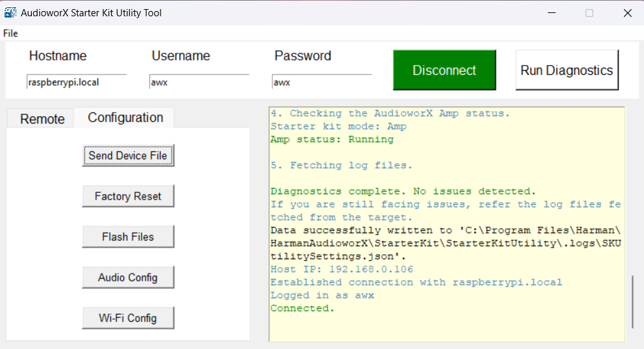Switch to the Remote tab

coord(42,119)
